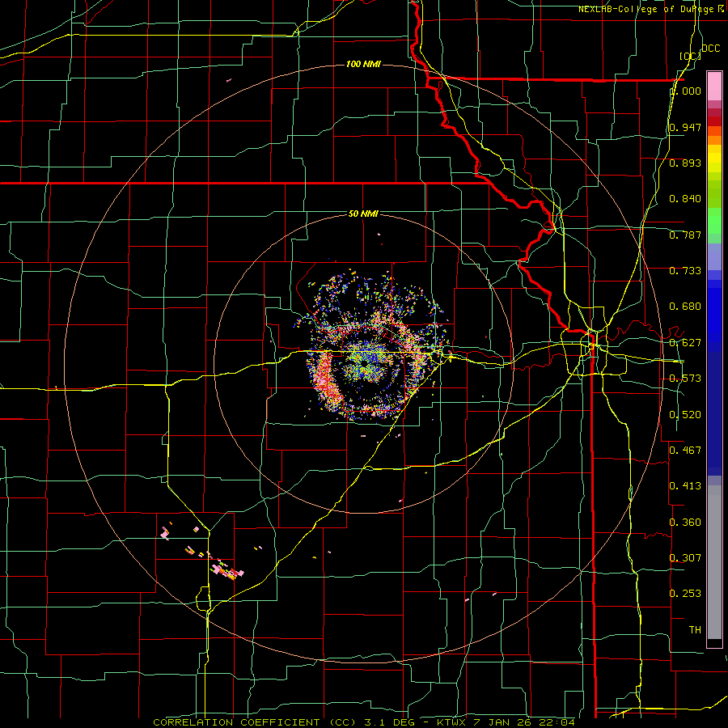This screenshot has width=728, height=728.
Task: Select the 0.947 scale value
Action: pos(685,127)
